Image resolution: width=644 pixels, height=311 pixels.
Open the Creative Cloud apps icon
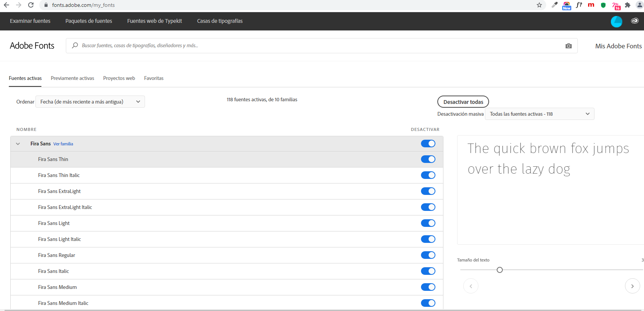[x=634, y=21]
